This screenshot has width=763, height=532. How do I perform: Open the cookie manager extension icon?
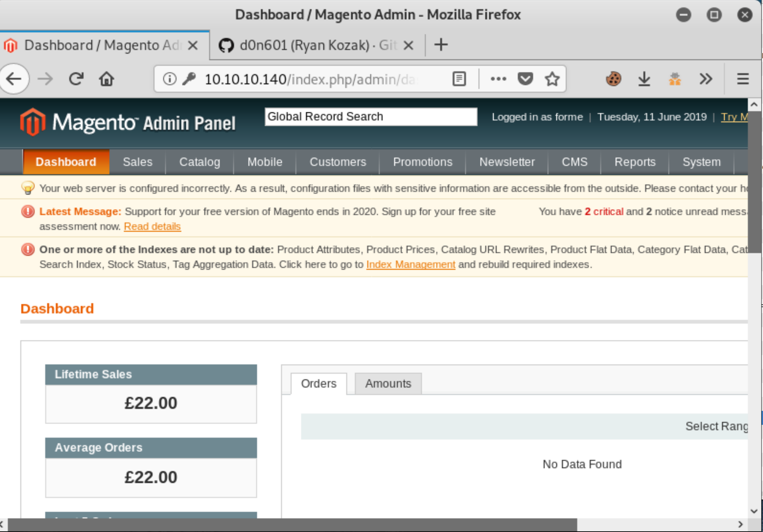click(x=613, y=79)
